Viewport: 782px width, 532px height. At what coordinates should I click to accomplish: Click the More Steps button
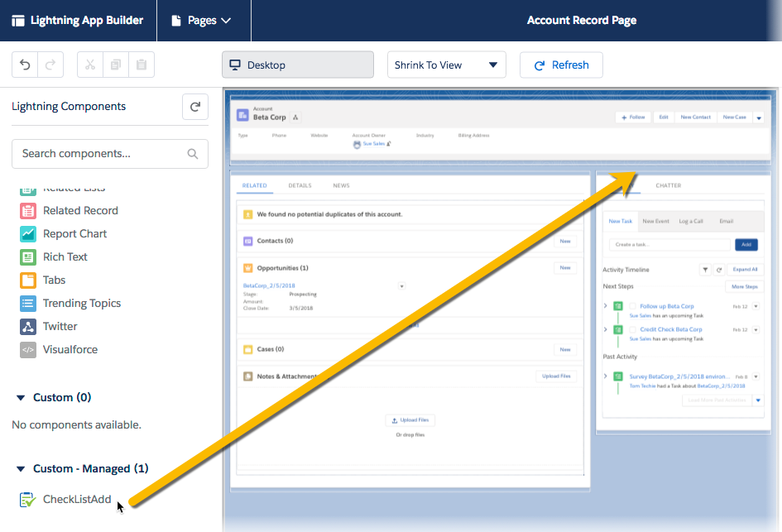[744, 287]
